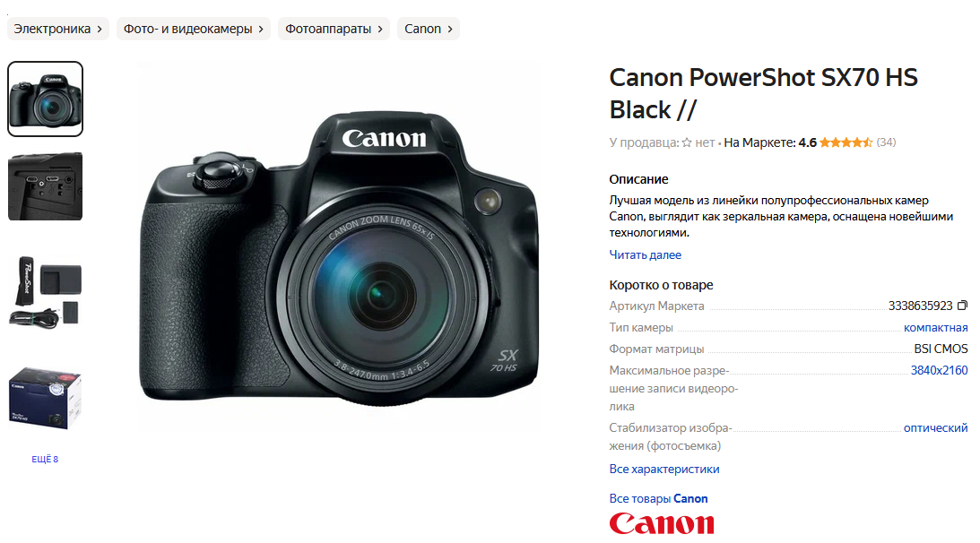This screenshot has width=980, height=543.
Task: Show 8 more photos via ЕЩЁ 8
Action: [x=45, y=459]
